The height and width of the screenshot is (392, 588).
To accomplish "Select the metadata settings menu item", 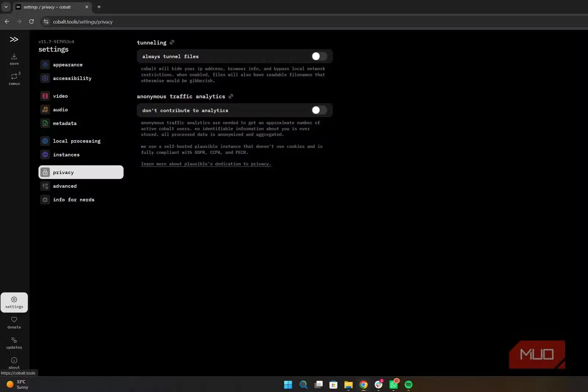I will click(81, 123).
